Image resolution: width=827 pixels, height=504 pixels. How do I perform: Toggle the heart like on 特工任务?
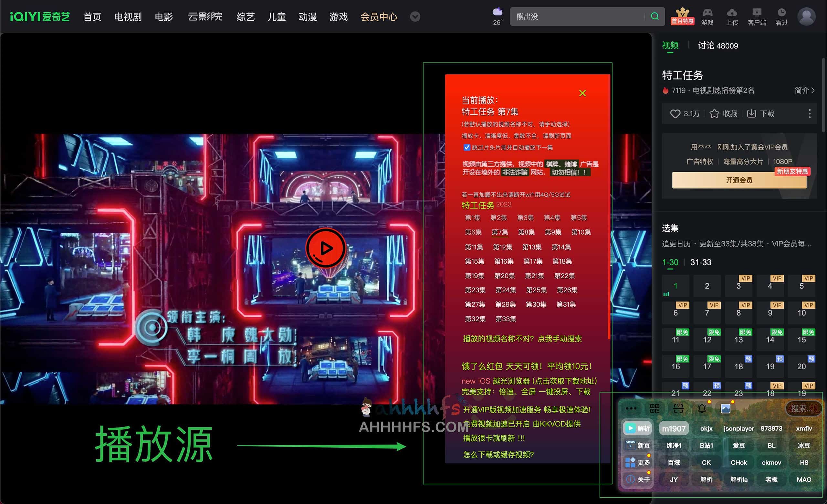[675, 114]
